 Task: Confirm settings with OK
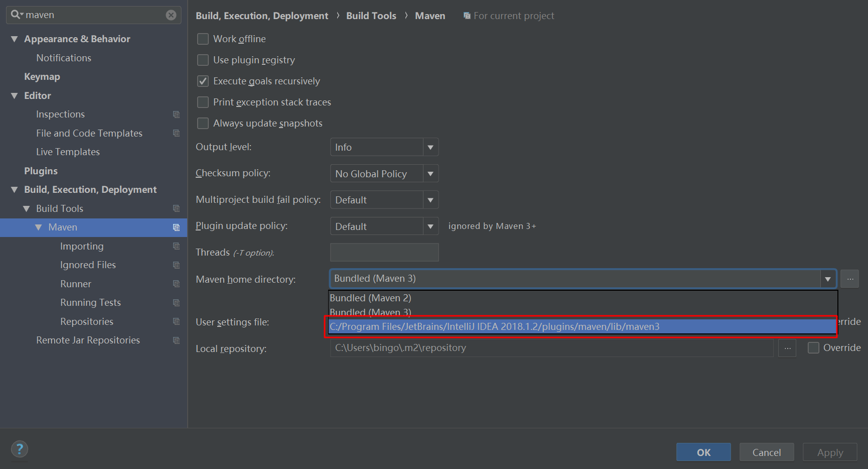click(x=703, y=452)
